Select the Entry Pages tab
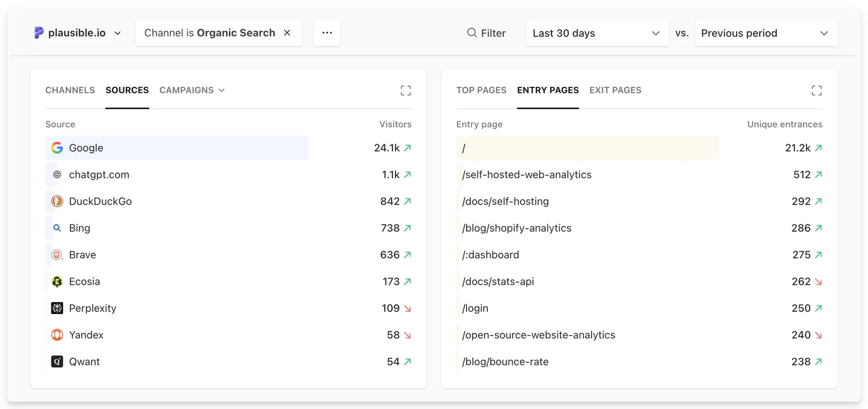Screen dimensions: 868x409 548,90
